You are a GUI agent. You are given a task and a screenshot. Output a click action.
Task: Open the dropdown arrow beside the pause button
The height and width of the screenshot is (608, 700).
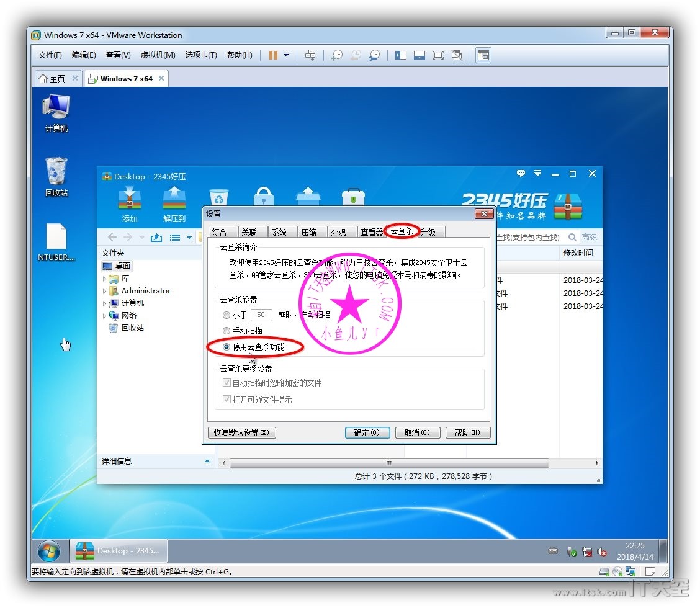pos(286,55)
